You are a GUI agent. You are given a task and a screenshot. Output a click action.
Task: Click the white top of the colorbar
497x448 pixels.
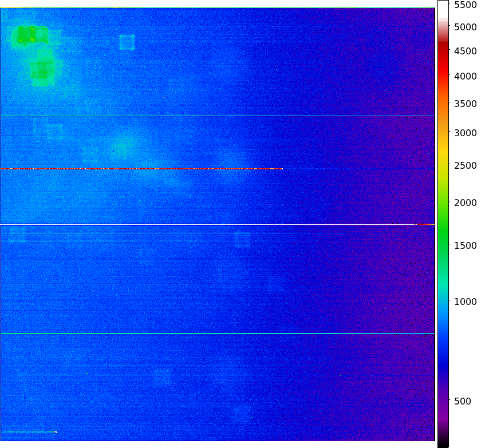click(x=443, y=7)
